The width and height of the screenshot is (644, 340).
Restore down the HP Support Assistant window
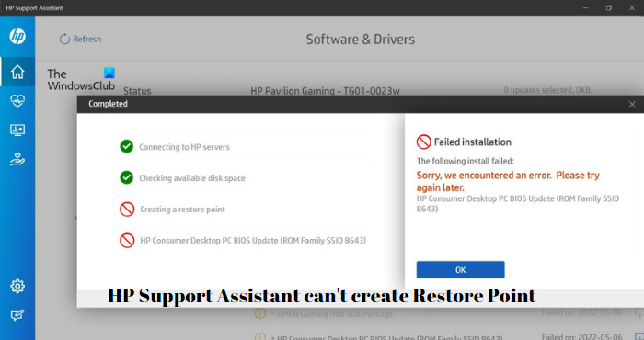(609, 7)
